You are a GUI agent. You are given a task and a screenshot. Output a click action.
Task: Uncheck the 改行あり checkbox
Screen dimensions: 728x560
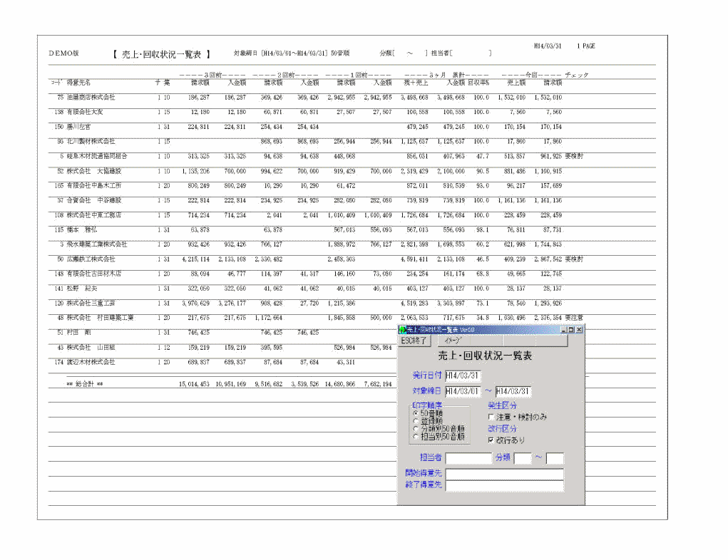pos(491,440)
